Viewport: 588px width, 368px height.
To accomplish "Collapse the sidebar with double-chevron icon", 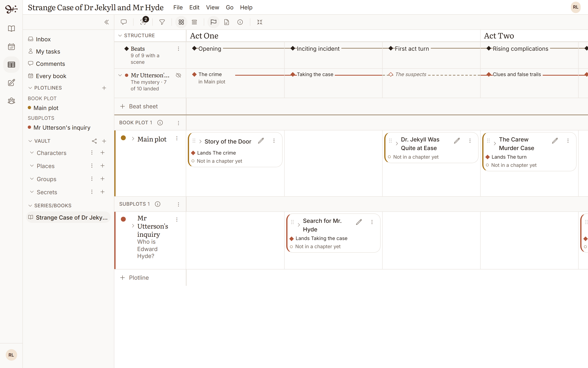I will pyautogui.click(x=106, y=22).
